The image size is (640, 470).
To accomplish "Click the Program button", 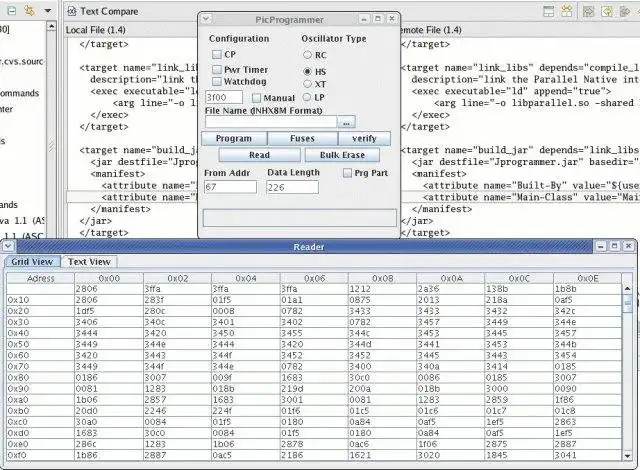I will point(234,138).
